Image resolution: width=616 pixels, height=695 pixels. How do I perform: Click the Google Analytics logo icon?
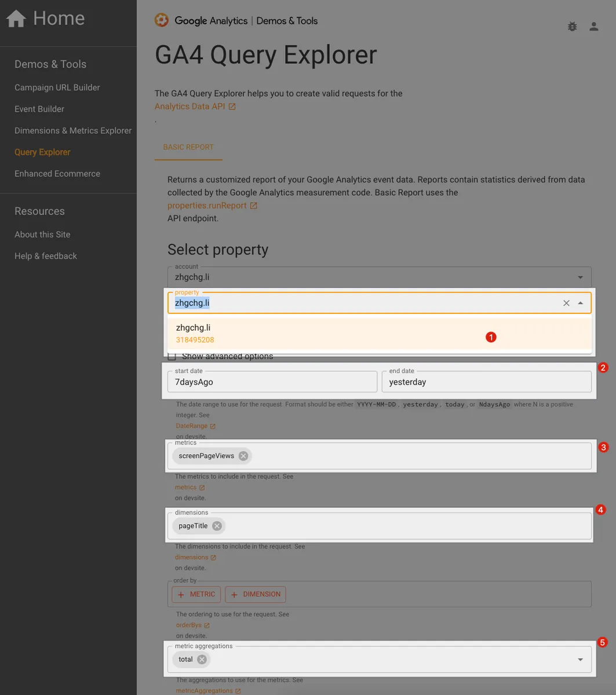[x=161, y=21]
